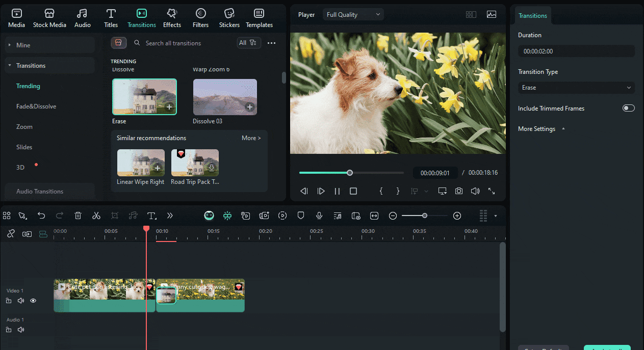Image resolution: width=644 pixels, height=350 pixels.
Task: Pause the playback
Action: [337, 191]
